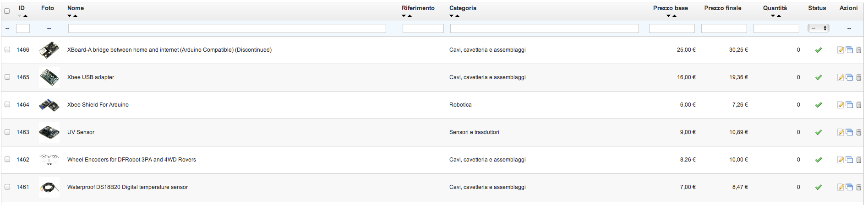Click the XBoard product photo thumbnail
Image resolution: width=868 pixels, height=205 pixels.
[x=49, y=50]
